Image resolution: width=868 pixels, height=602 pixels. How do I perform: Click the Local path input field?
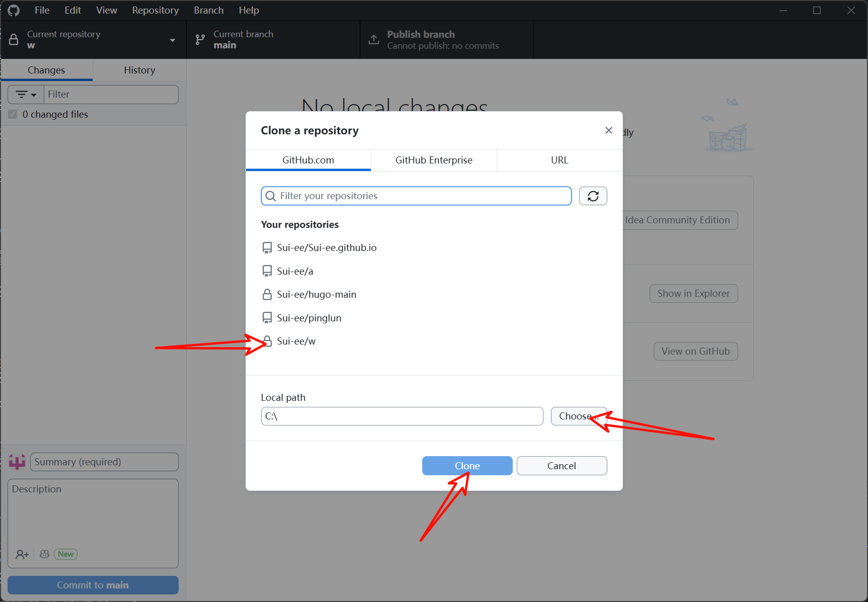[402, 416]
